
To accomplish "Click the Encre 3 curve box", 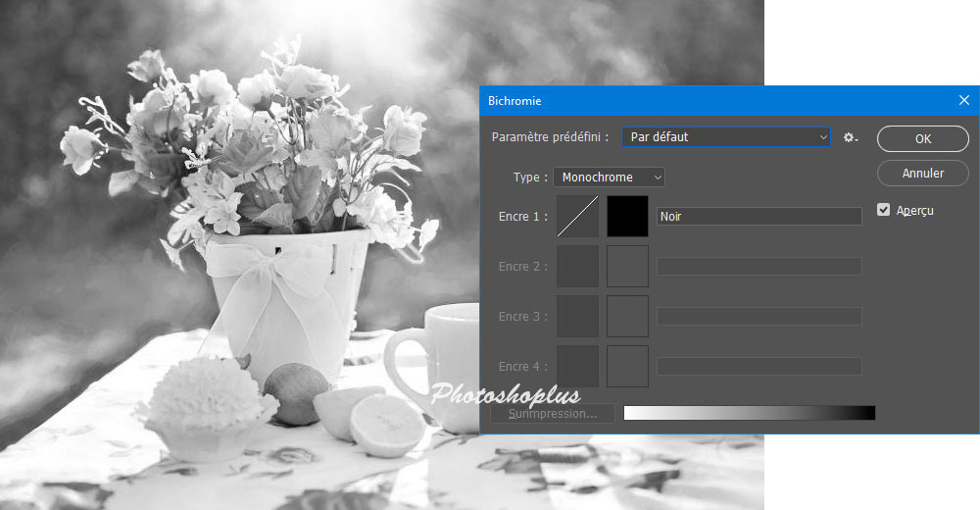I will pos(577,316).
